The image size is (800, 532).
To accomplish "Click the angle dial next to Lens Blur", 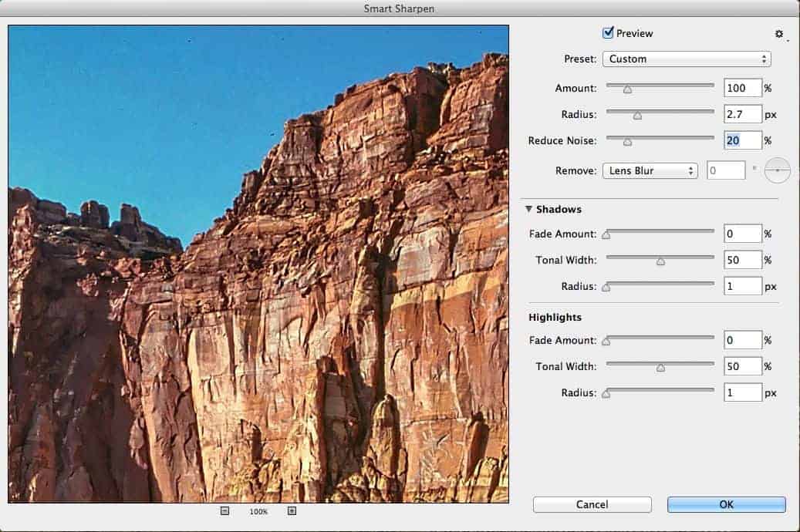I will coord(778,170).
